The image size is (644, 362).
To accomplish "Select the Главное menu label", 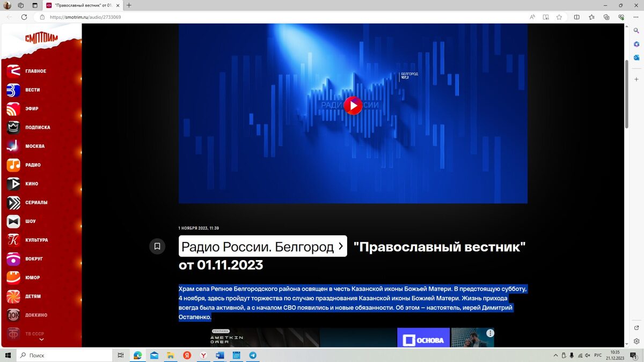I will pyautogui.click(x=36, y=71).
